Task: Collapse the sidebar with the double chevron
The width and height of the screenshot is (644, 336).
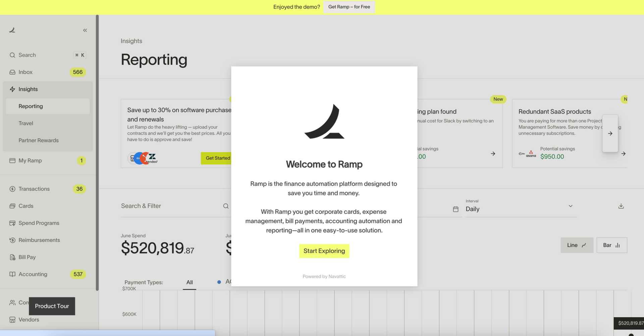Action: click(85, 30)
